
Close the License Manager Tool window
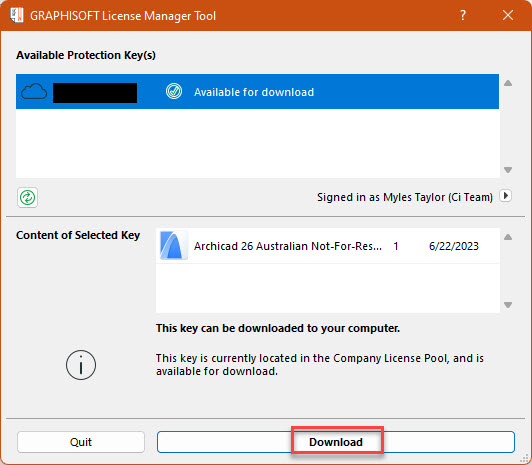(x=508, y=15)
